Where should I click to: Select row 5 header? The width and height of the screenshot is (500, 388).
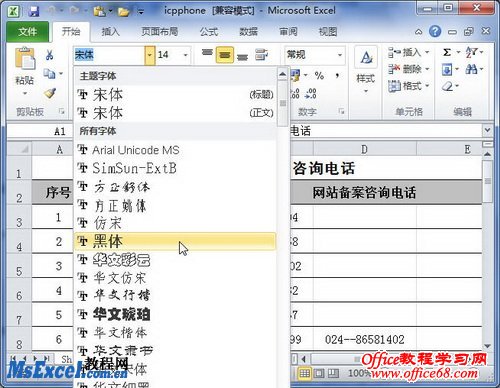click(x=19, y=266)
